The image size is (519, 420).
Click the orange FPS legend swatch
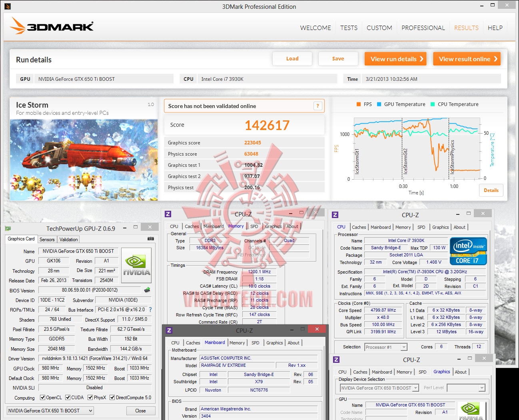359,104
